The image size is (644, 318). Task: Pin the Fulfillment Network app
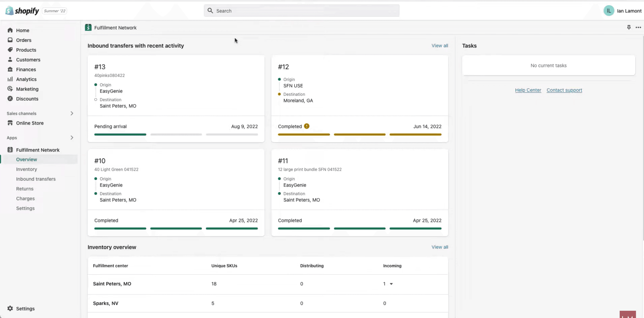click(629, 27)
